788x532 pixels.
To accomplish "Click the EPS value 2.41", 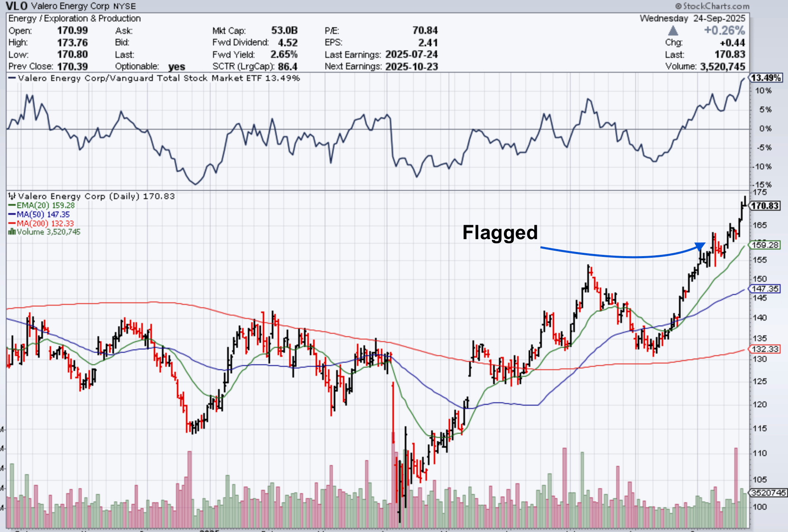I will pyautogui.click(x=428, y=43).
